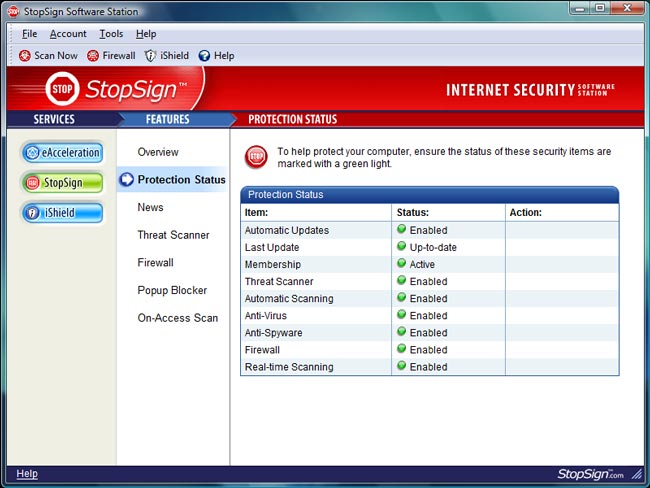650x488 pixels.
Task: Select the eAcceleration service button
Action: 63,153
